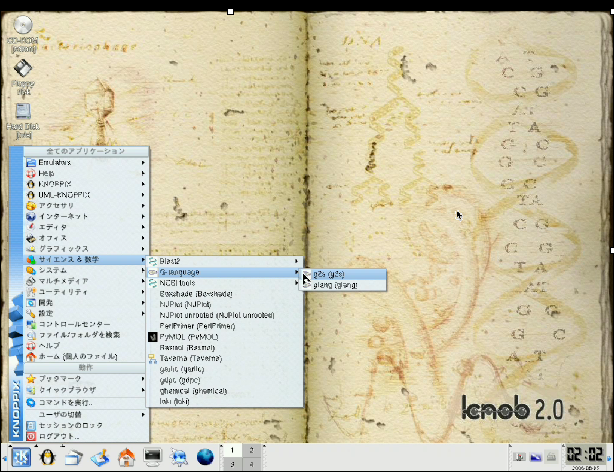Open ファイル/フォルダを検索 entry
Image resolution: width=614 pixels, height=472 pixels.
[86, 335]
